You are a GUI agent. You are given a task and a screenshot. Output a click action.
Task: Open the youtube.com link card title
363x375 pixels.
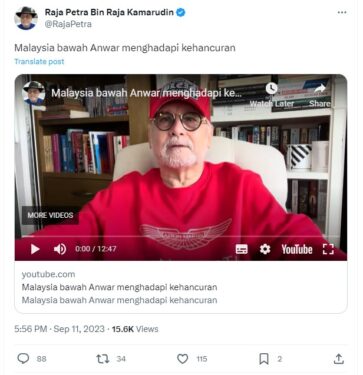click(119, 287)
